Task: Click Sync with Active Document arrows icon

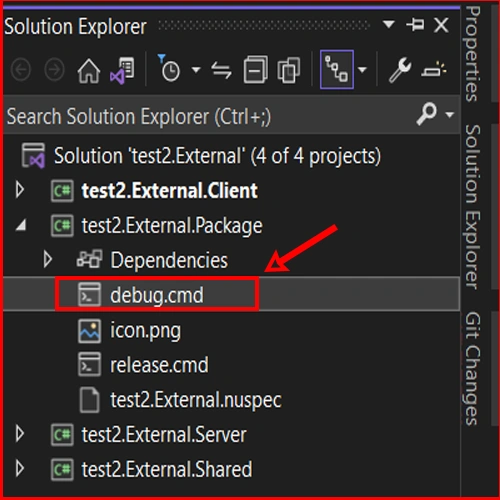Action: (221, 70)
